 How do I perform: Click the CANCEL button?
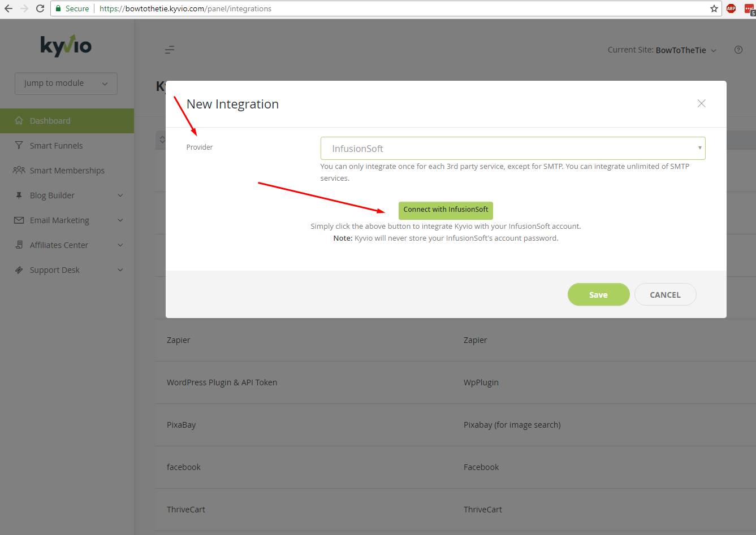point(665,294)
